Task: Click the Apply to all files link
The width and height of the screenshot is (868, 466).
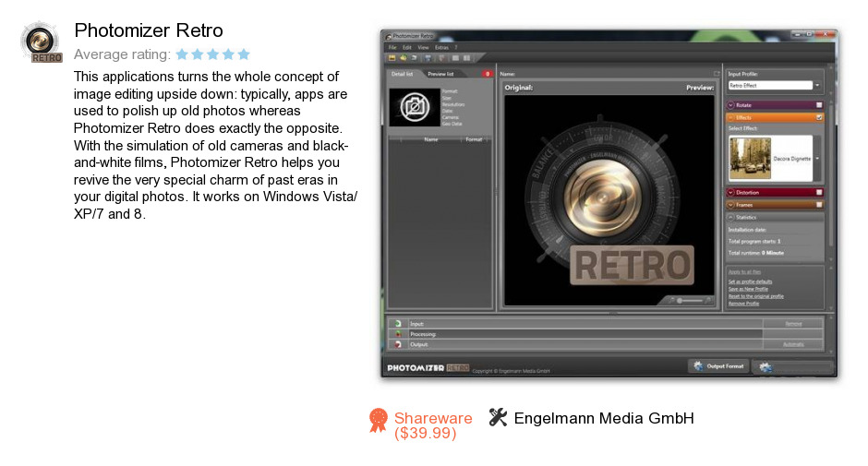Action: click(x=744, y=271)
